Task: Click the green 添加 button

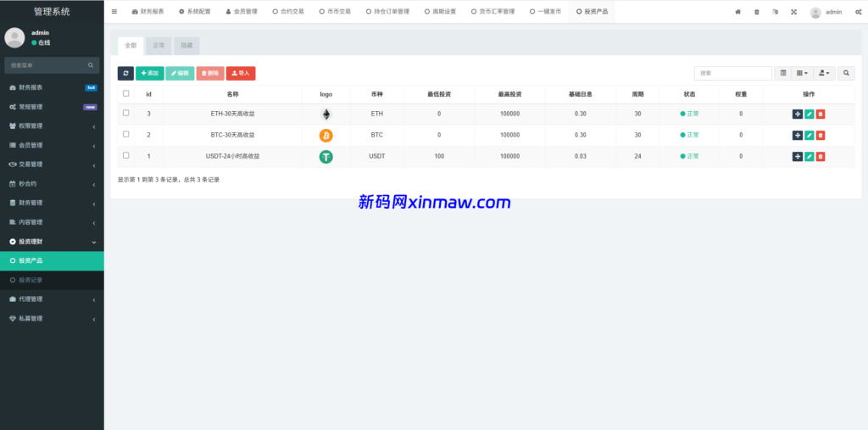Action: point(149,73)
